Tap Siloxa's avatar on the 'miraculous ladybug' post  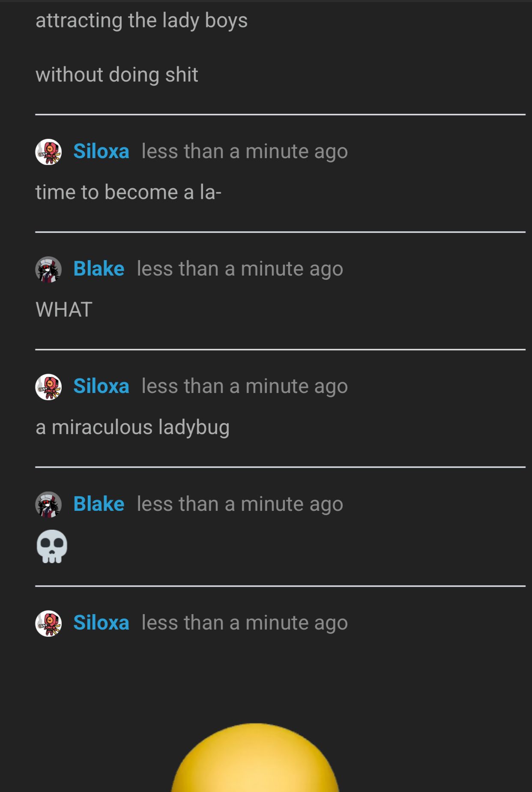click(48, 387)
